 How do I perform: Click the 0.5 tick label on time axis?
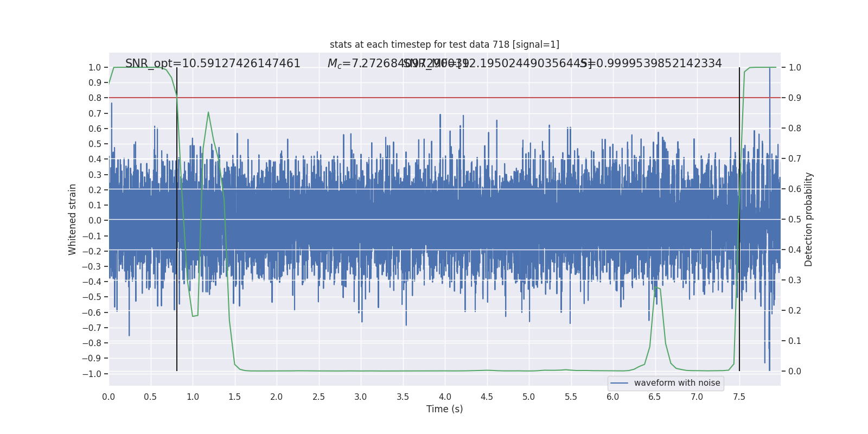(x=150, y=397)
